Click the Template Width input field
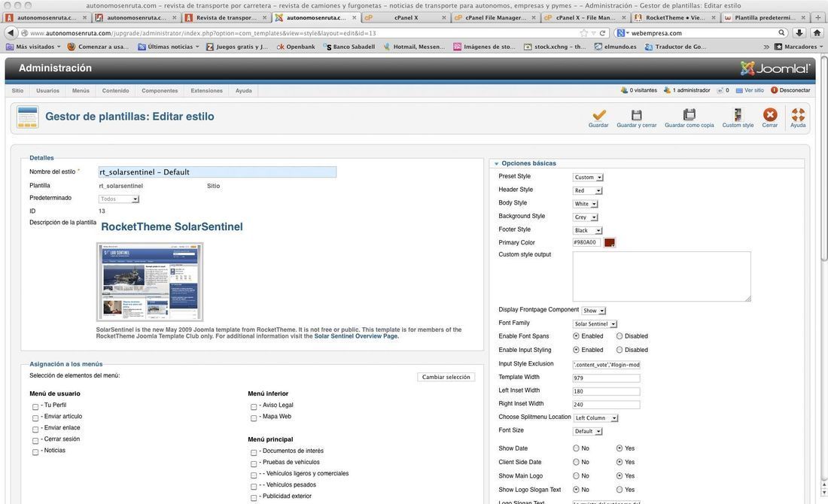Image resolution: width=828 pixels, height=504 pixels. [x=606, y=378]
